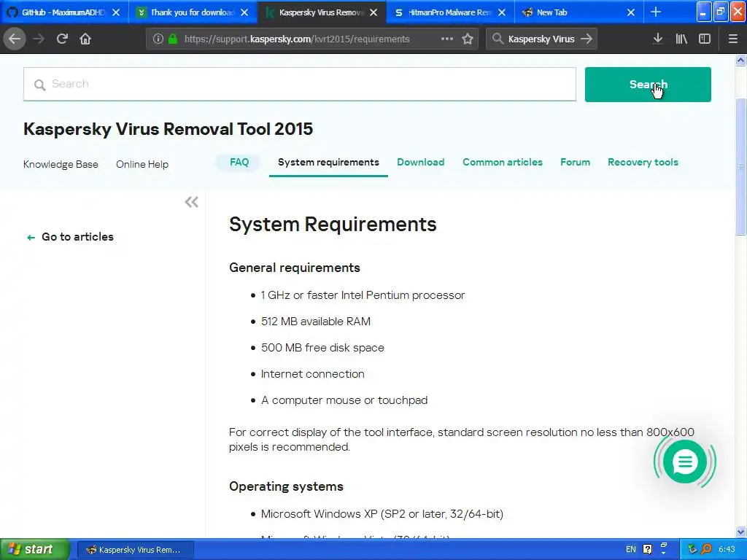Click the vertical scrollbar thumb
Viewport: 747px width, 560px height.
740,167
